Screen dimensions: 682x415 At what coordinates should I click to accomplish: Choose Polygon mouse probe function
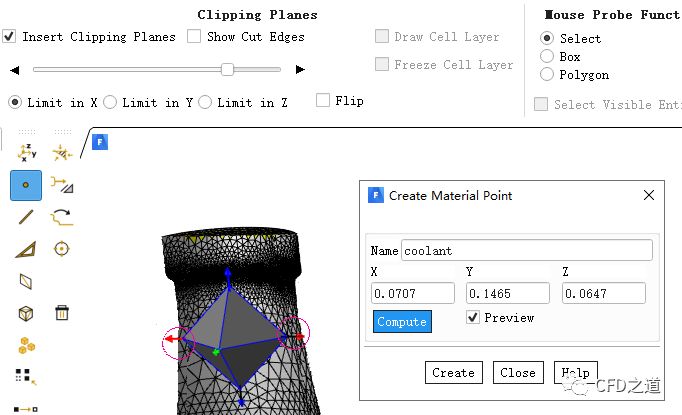(547, 74)
